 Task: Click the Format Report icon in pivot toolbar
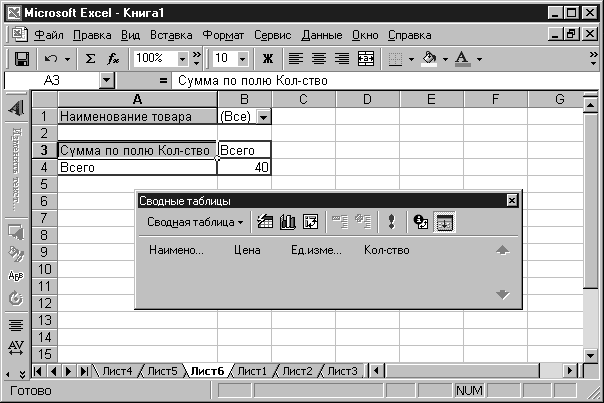tap(265, 222)
